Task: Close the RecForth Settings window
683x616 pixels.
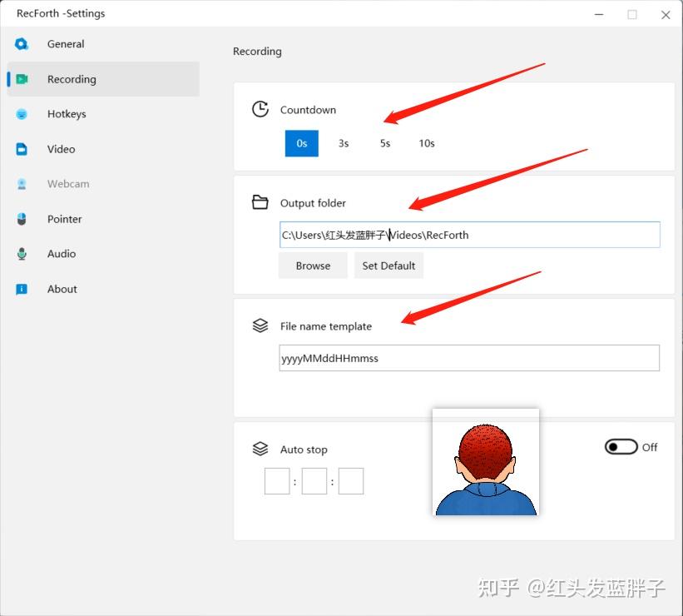Action: click(x=666, y=15)
